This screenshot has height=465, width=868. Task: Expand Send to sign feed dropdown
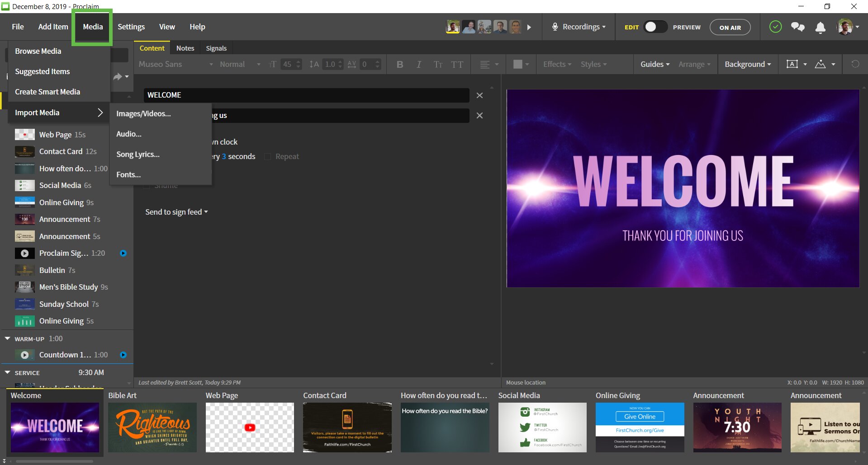pyautogui.click(x=176, y=212)
